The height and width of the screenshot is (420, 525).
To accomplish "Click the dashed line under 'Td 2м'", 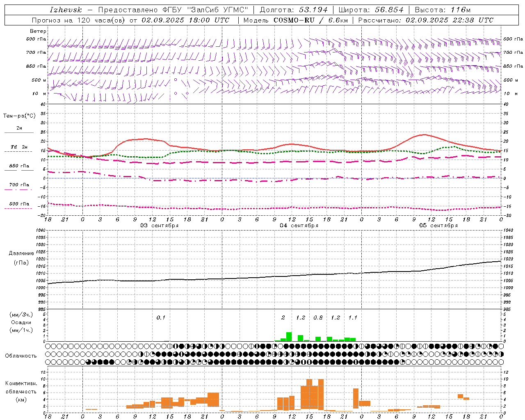I will [18, 152].
